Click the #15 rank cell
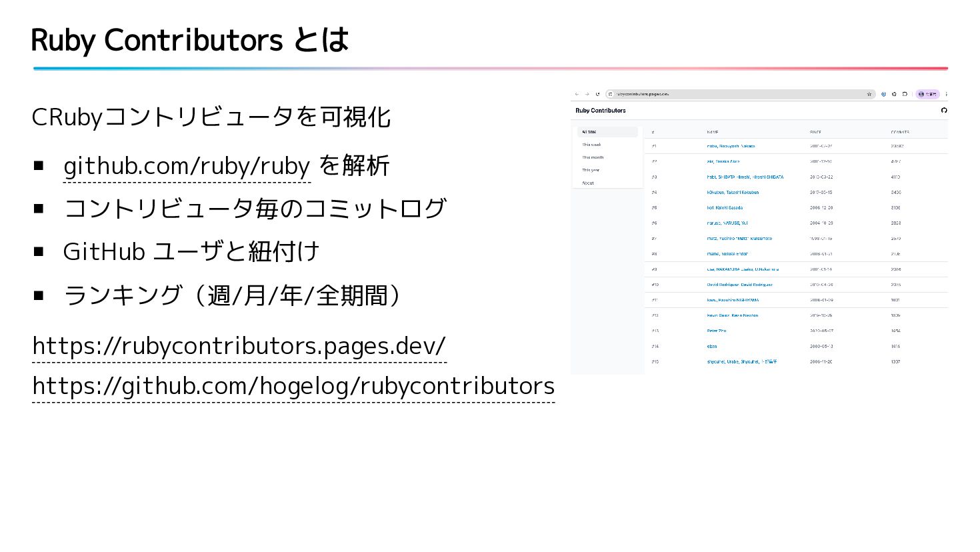 point(655,362)
